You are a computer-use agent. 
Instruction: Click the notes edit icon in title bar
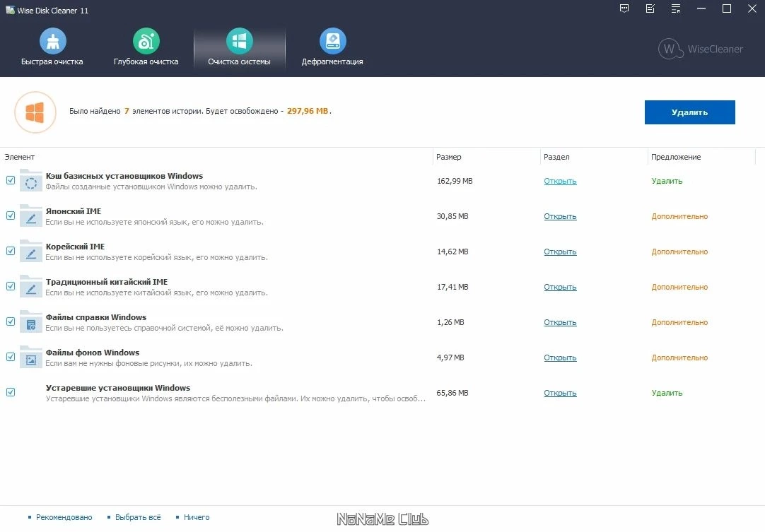click(x=650, y=8)
